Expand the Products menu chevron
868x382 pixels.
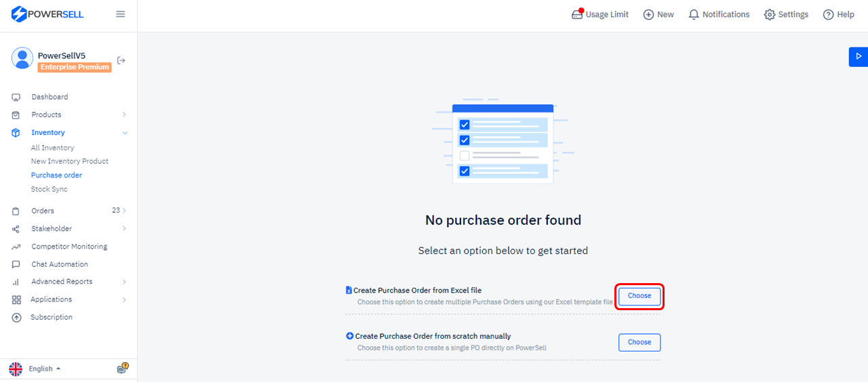click(x=125, y=114)
